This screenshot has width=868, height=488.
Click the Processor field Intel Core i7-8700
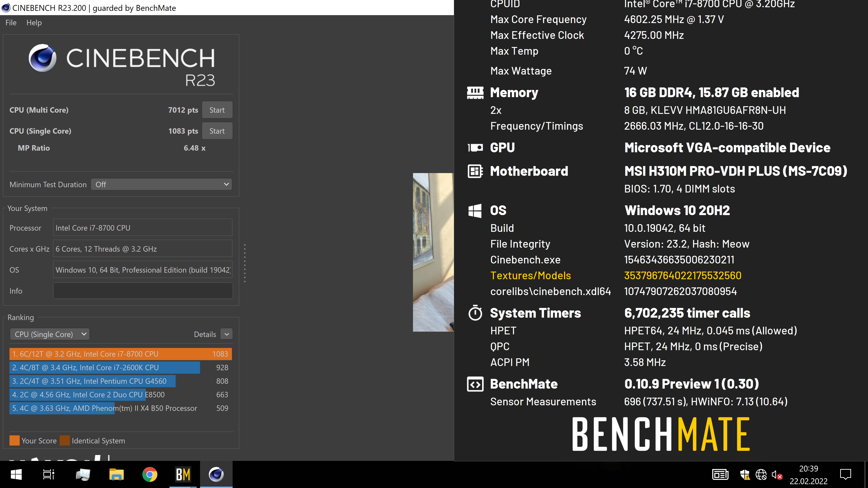click(143, 228)
